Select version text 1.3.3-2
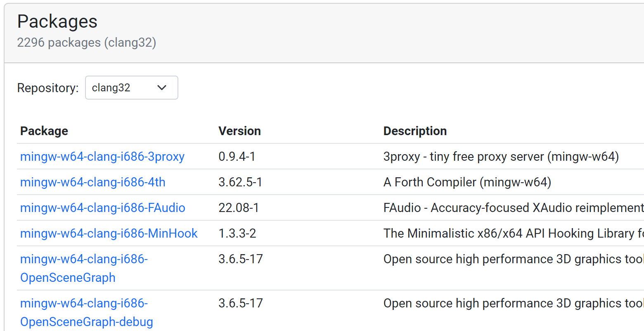 click(237, 233)
